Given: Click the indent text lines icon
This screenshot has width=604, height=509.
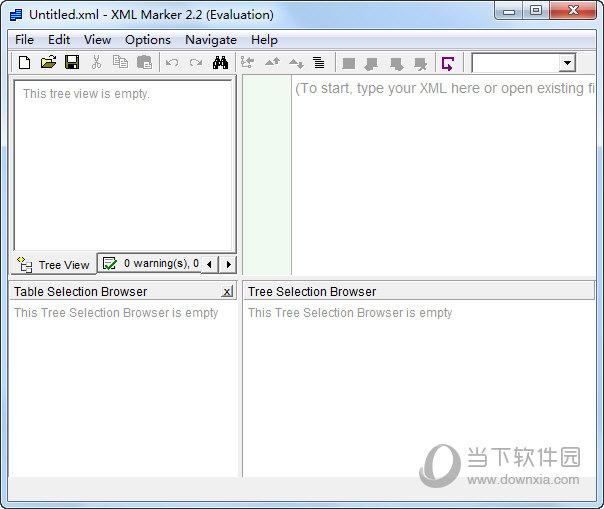Looking at the screenshot, I should click(319, 62).
